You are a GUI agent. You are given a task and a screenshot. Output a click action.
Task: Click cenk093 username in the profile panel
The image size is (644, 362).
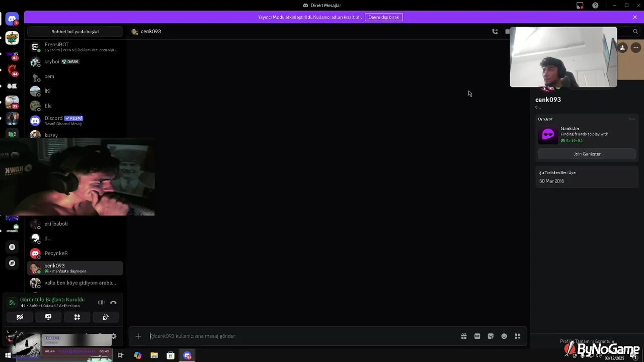coord(548,100)
